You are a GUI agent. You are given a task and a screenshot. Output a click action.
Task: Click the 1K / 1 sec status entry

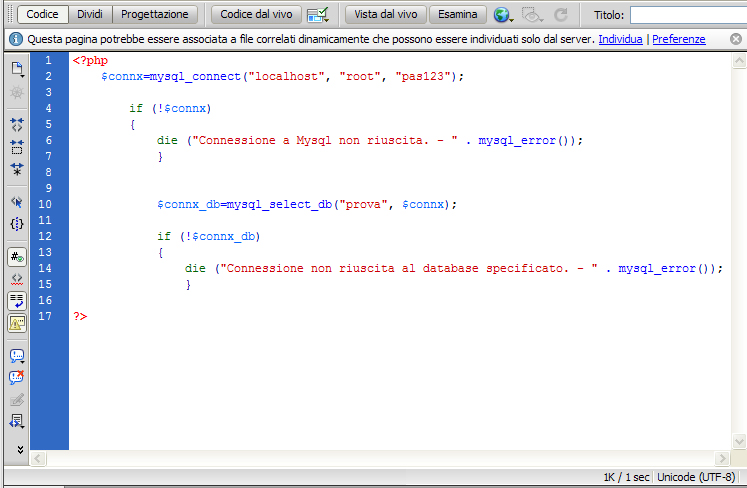click(626, 477)
